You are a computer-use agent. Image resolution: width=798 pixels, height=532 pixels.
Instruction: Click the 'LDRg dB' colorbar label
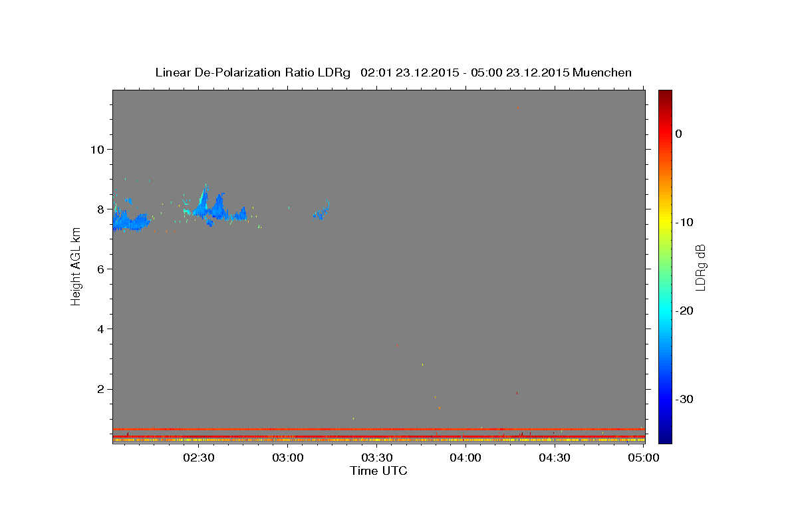[x=700, y=267]
